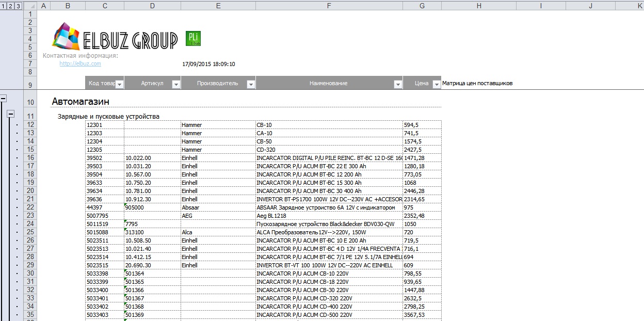Select column H header
The image size is (644, 321).
pyautogui.click(x=479, y=5)
